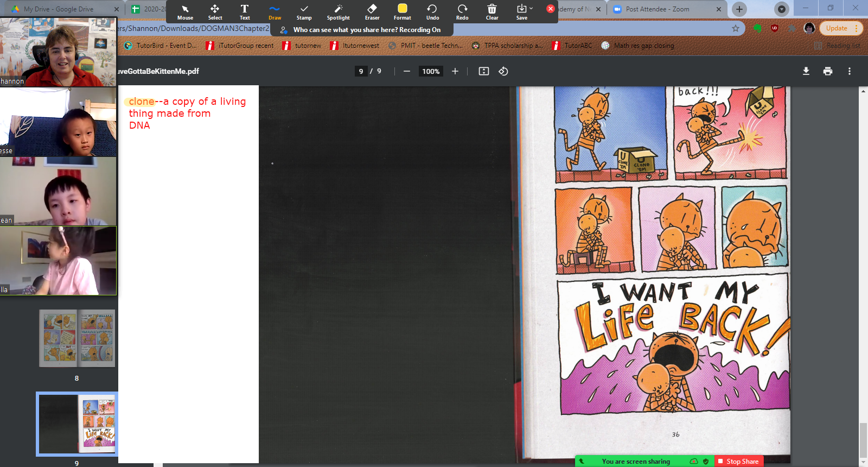Open the Format color options

[403, 11]
